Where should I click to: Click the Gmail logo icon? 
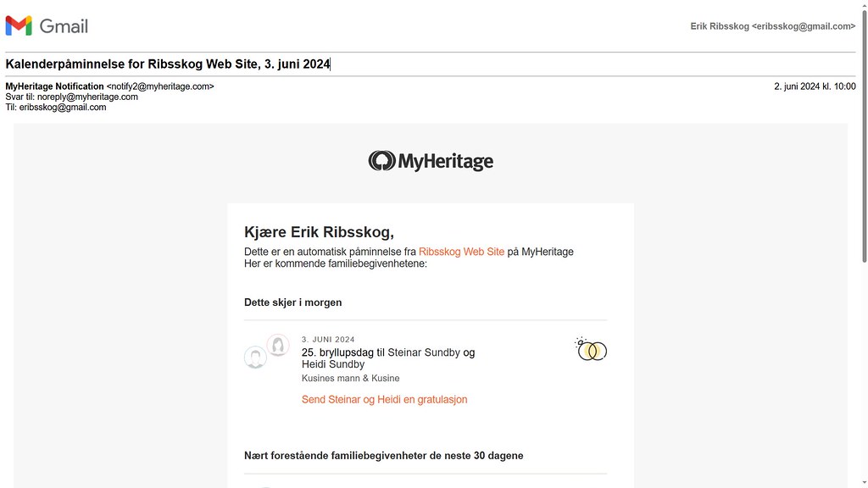click(x=19, y=26)
